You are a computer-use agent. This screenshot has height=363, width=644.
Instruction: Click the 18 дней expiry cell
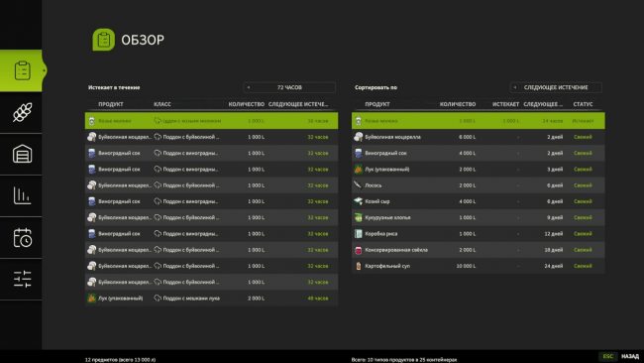point(554,250)
